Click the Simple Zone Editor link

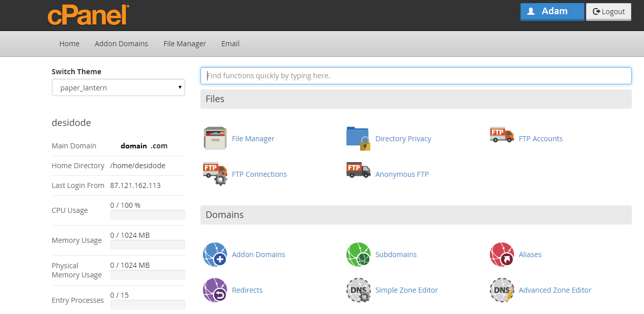[x=407, y=290]
